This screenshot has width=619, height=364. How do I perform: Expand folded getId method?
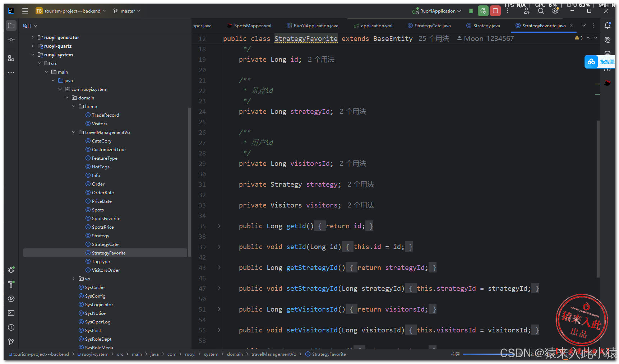pyautogui.click(x=219, y=226)
